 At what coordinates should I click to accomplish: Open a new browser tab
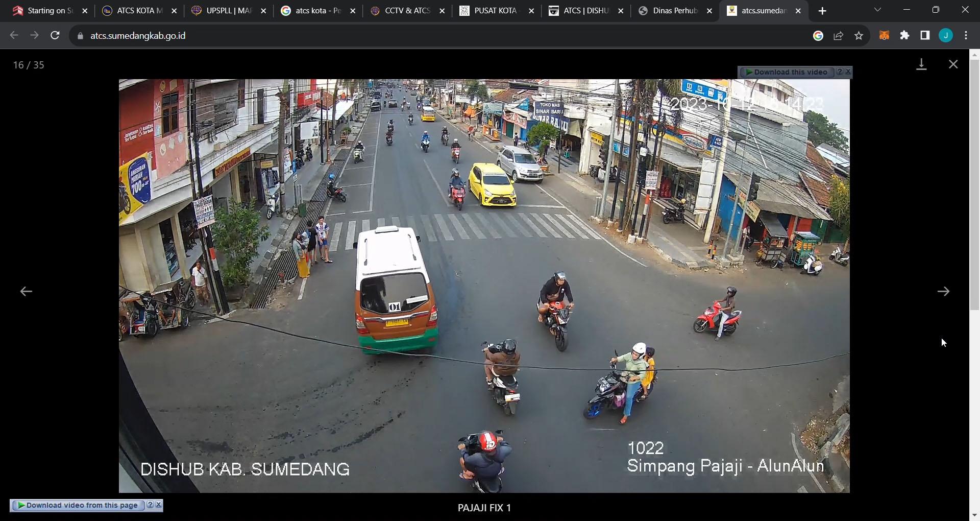click(822, 11)
